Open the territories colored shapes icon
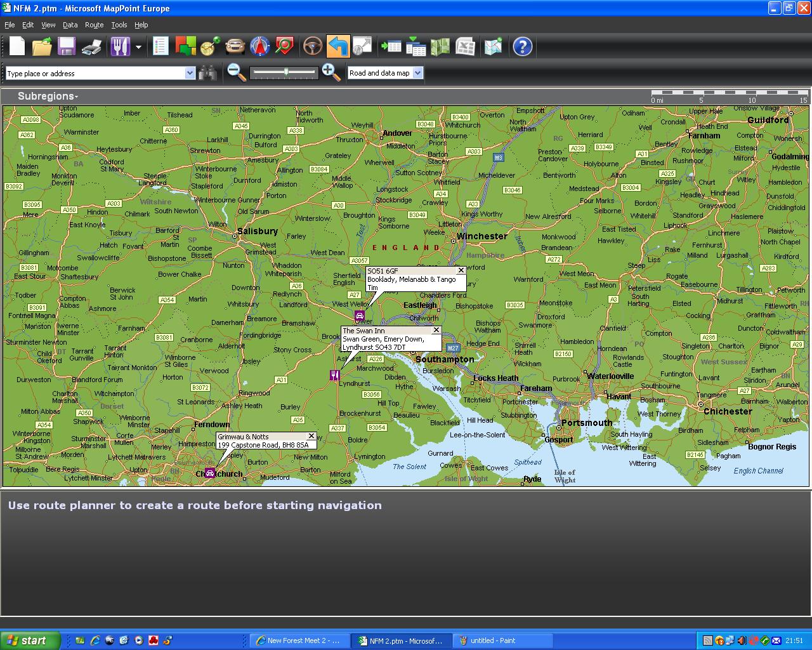Viewport: 812px width, 650px height. click(186, 46)
